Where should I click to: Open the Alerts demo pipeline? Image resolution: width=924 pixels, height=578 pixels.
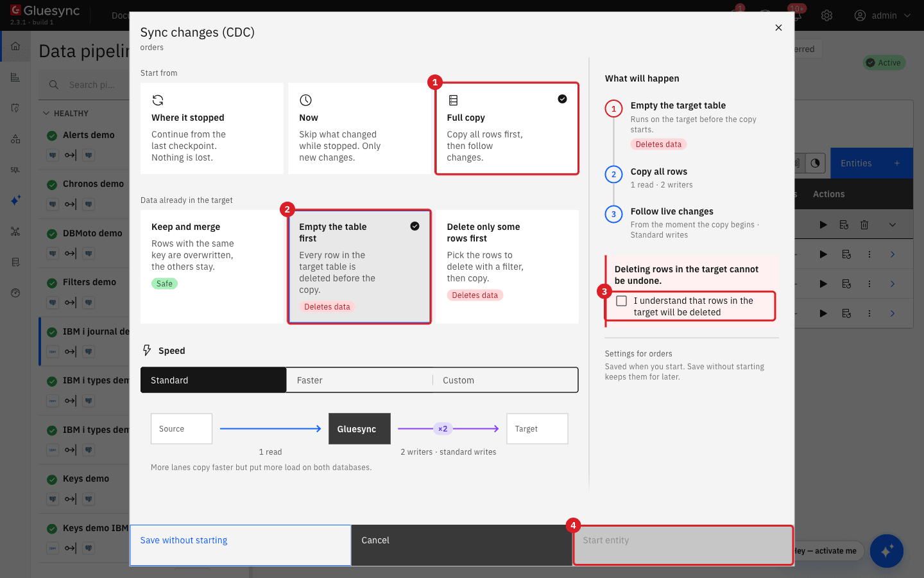pyautogui.click(x=89, y=135)
